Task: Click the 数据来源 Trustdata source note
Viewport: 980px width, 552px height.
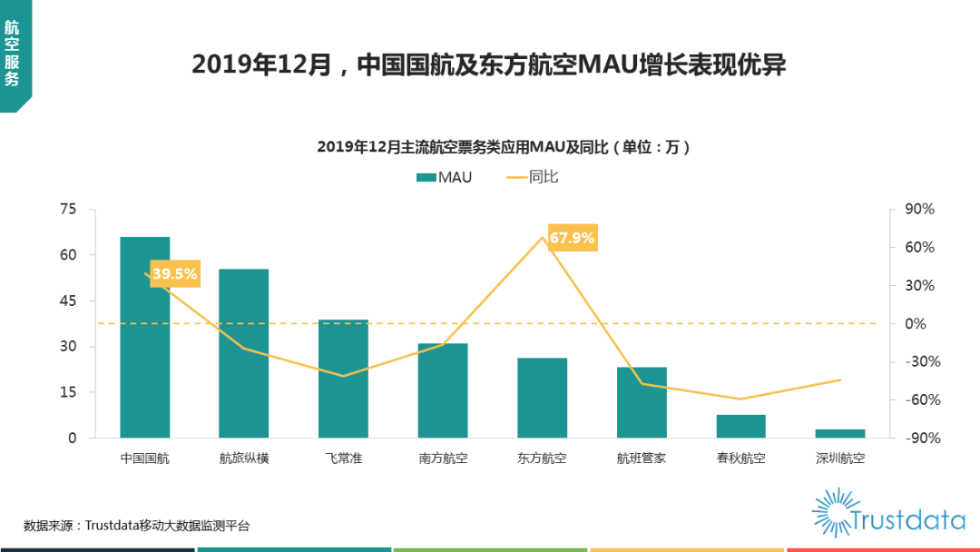Action: click(x=136, y=526)
